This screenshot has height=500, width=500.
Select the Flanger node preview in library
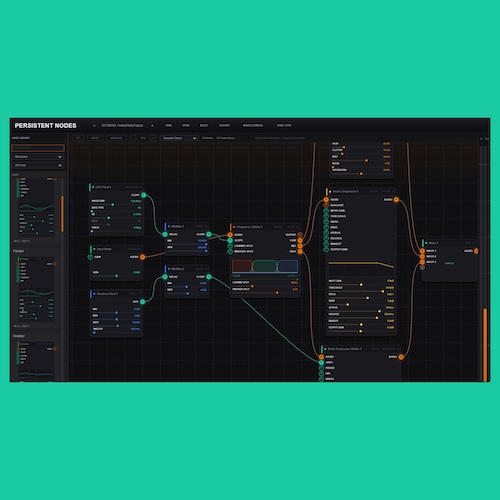point(36,289)
